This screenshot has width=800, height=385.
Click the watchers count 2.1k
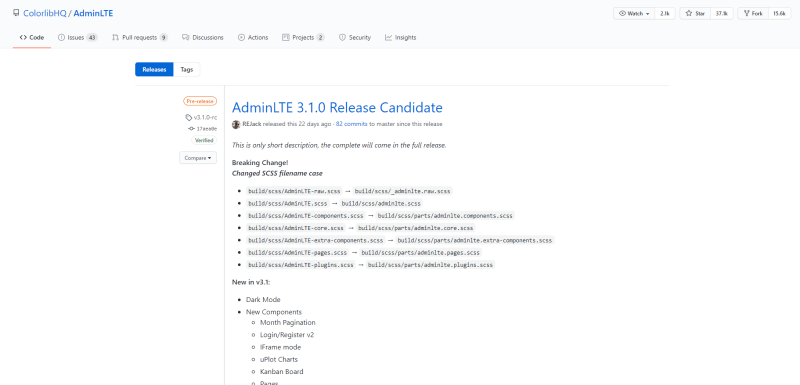point(665,14)
